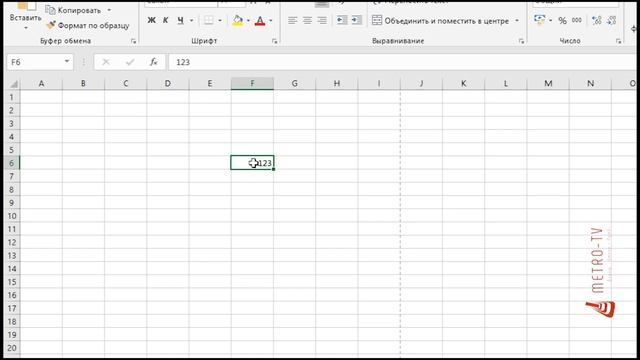This screenshot has width=640, height=360.
Task: Decrease indent
Action: point(342,20)
